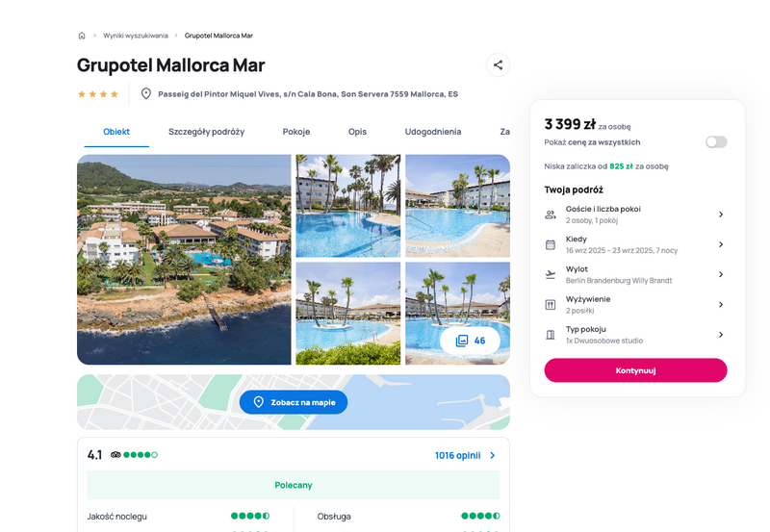770x532 pixels.
Task: Click the location pin beside hotel address
Action: [x=146, y=93]
